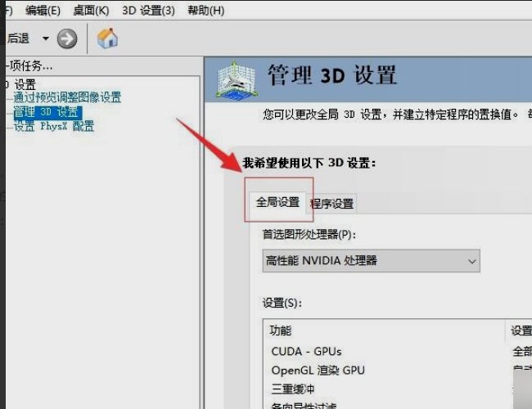The width and height of the screenshot is (532, 409).
Task: Switch to the 程序设置 tab
Action: [x=331, y=204]
